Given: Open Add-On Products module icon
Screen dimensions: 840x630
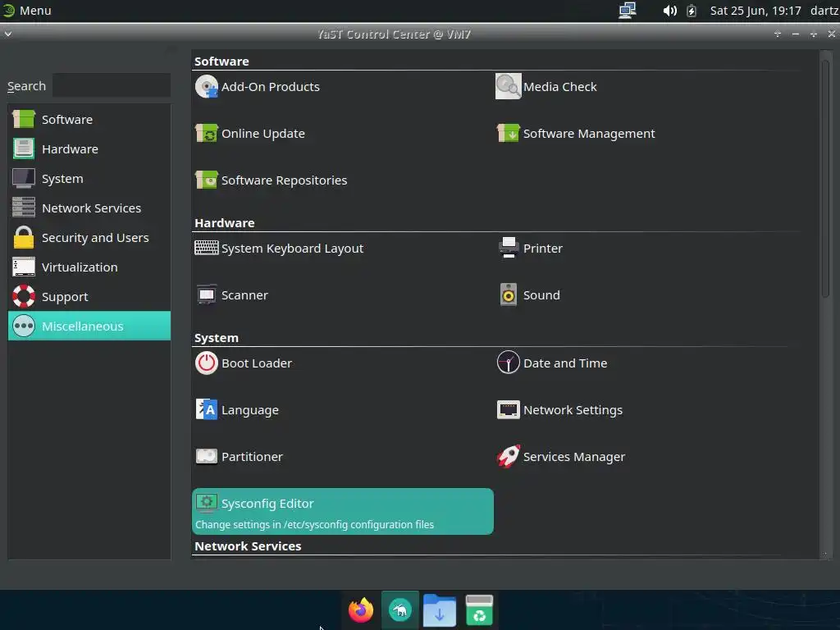Looking at the screenshot, I should [x=206, y=87].
